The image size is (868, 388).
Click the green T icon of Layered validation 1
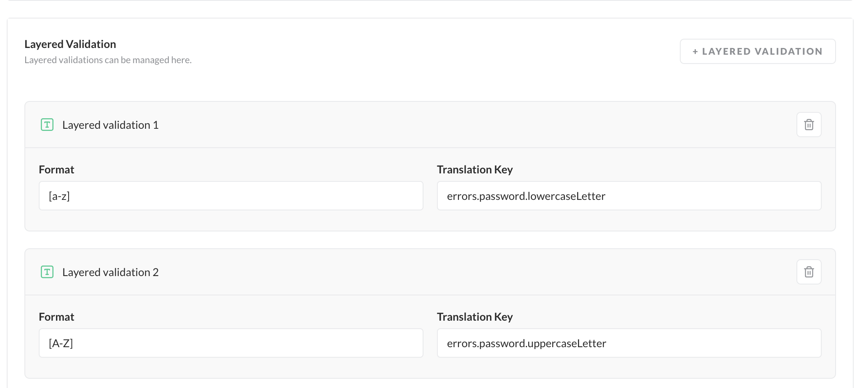(47, 125)
